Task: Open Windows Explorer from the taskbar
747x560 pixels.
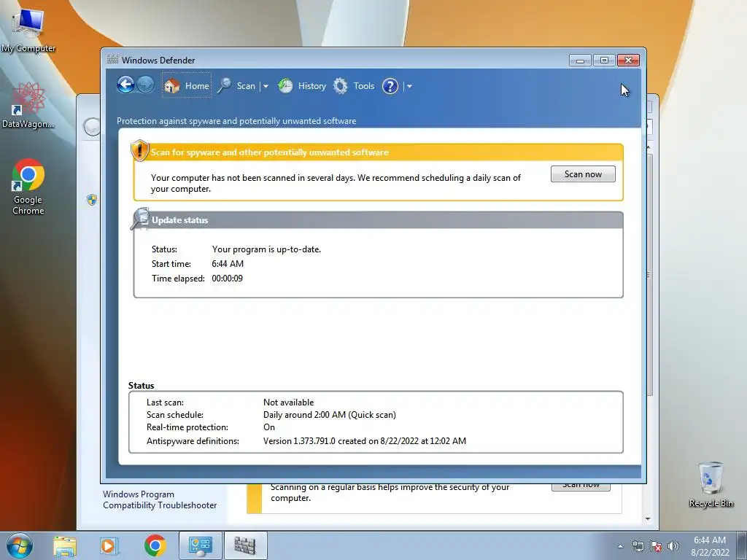Action: point(65,545)
